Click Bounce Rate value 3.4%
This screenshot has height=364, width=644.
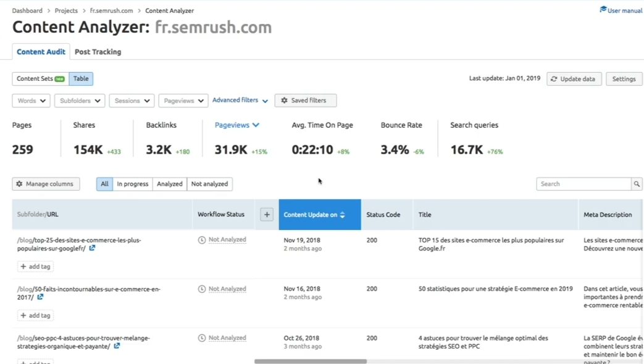click(x=395, y=150)
